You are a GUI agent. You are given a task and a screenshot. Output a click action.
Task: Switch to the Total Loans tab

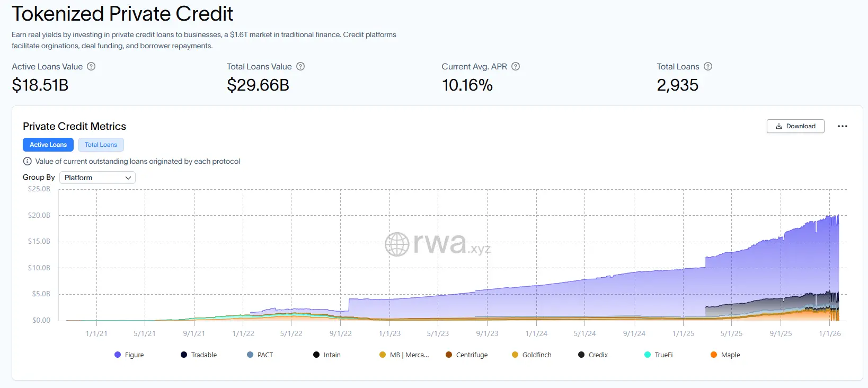101,145
